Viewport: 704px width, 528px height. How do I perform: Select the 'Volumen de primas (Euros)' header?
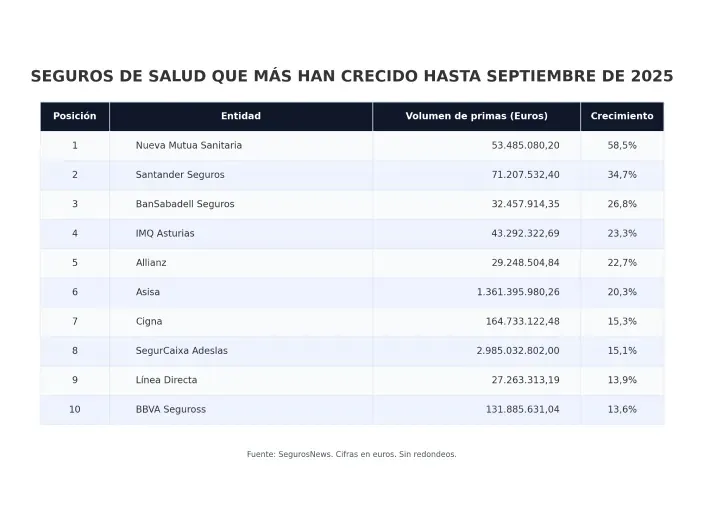click(x=476, y=116)
